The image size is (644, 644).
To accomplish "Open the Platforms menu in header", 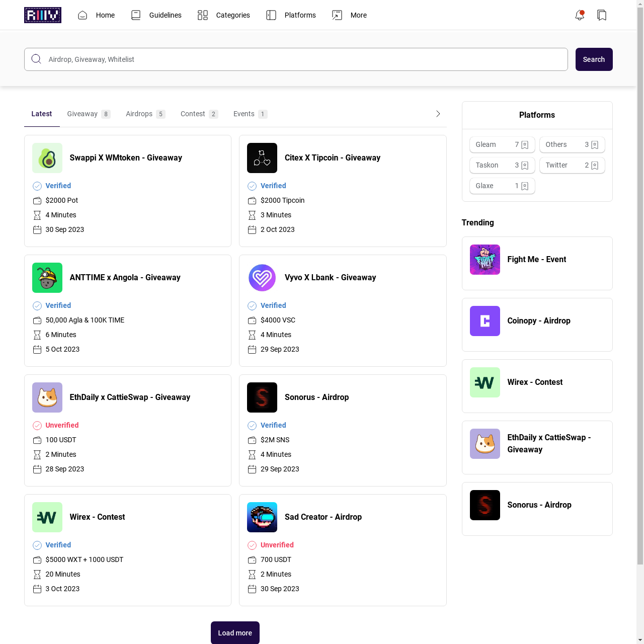I will (x=291, y=15).
